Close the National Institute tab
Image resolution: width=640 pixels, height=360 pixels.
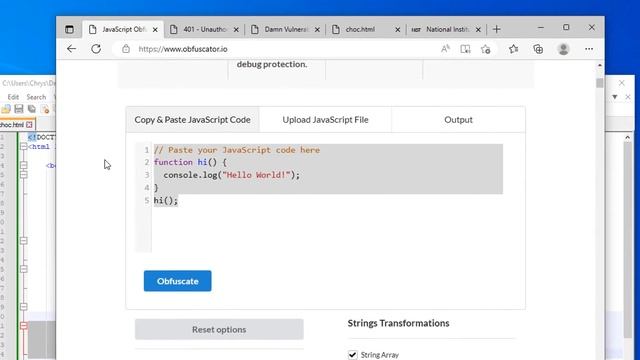(478, 29)
